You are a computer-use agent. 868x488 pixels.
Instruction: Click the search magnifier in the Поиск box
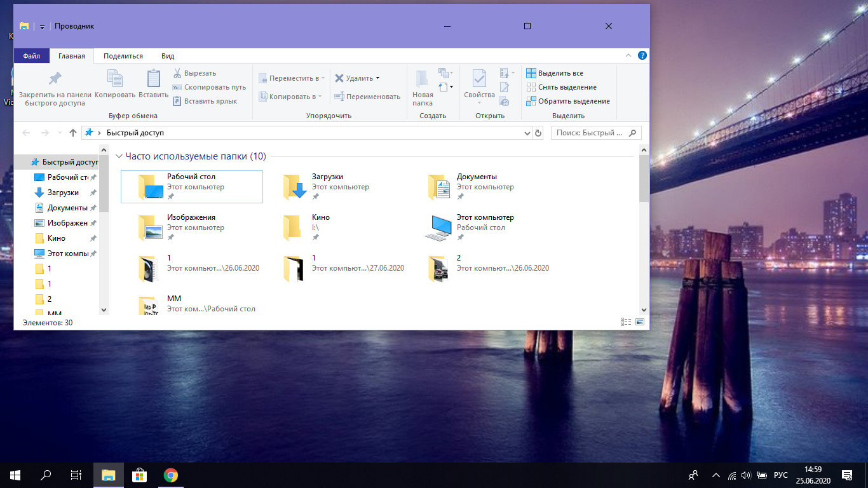pos(632,133)
